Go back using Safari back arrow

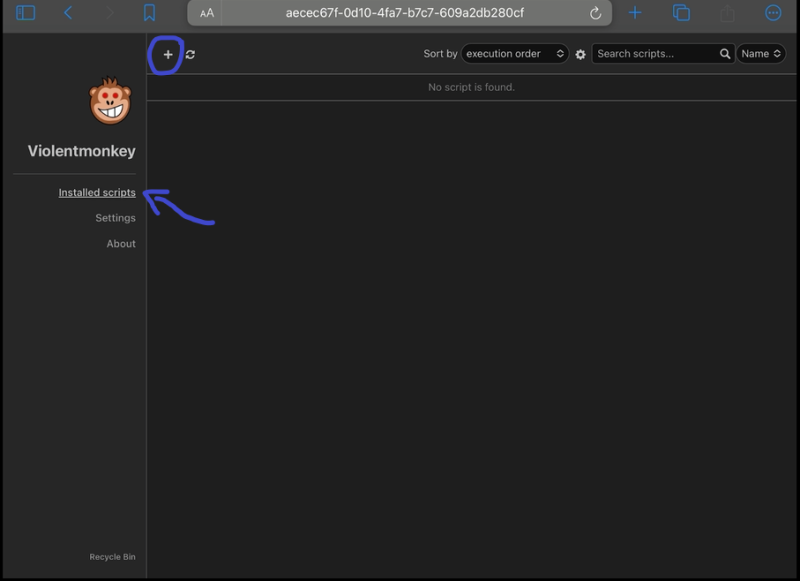click(x=68, y=13)
